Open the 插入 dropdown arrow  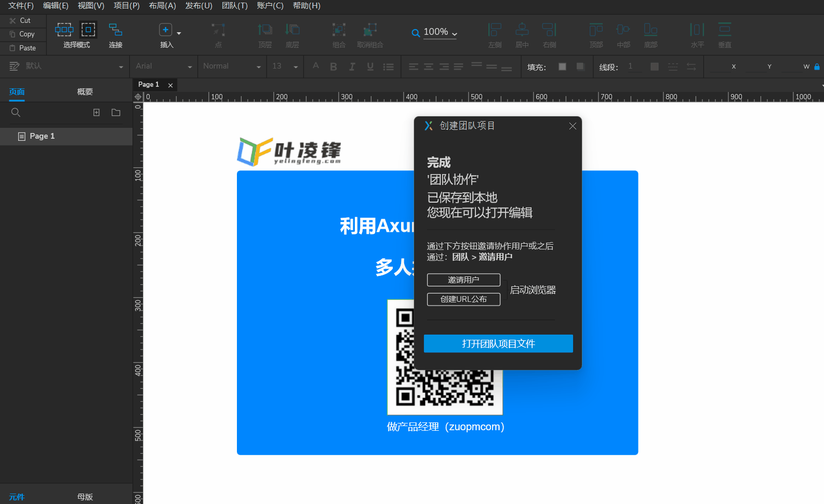click(x=179, y=33)
